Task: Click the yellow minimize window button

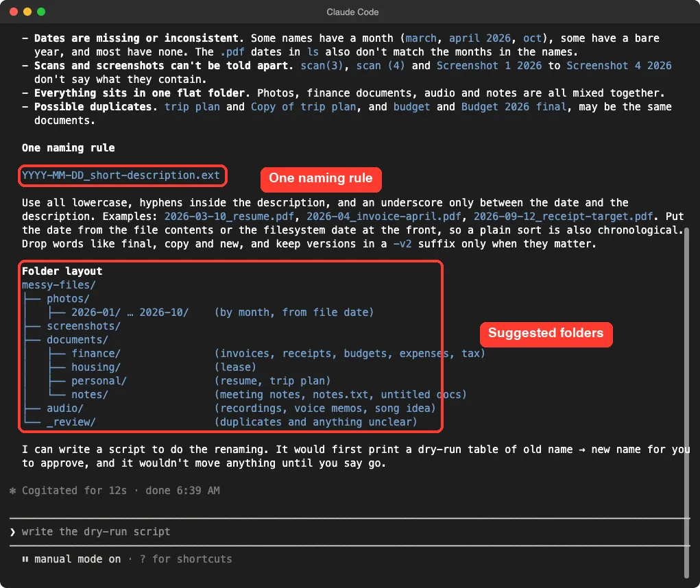Action: 27,12
